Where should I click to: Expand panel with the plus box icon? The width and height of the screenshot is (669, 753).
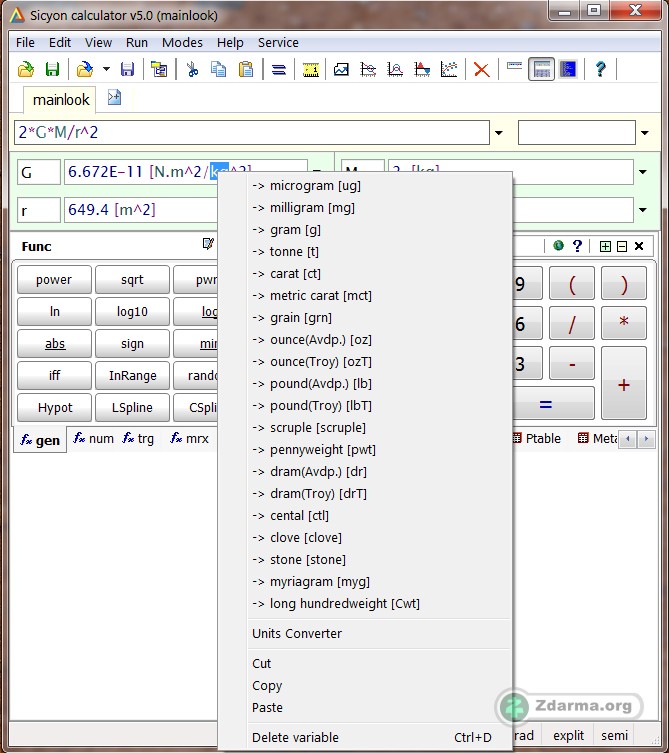(x=605, y=246)
